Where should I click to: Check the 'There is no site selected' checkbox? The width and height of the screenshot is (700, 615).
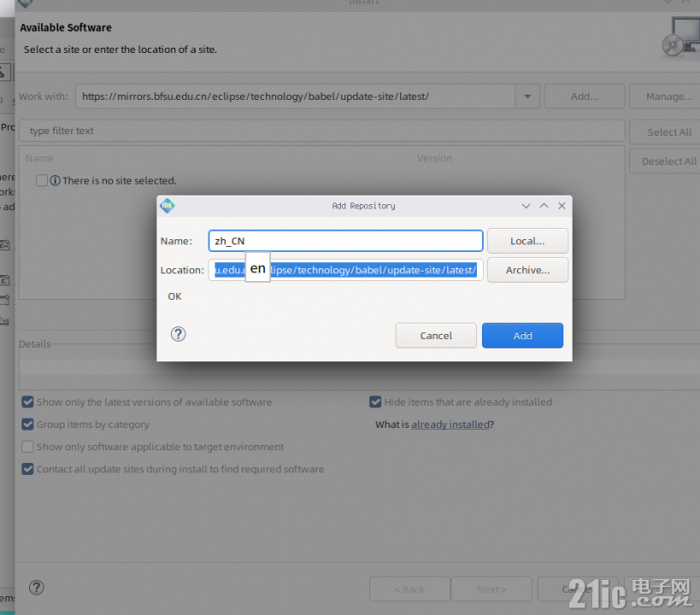(42, 180)
